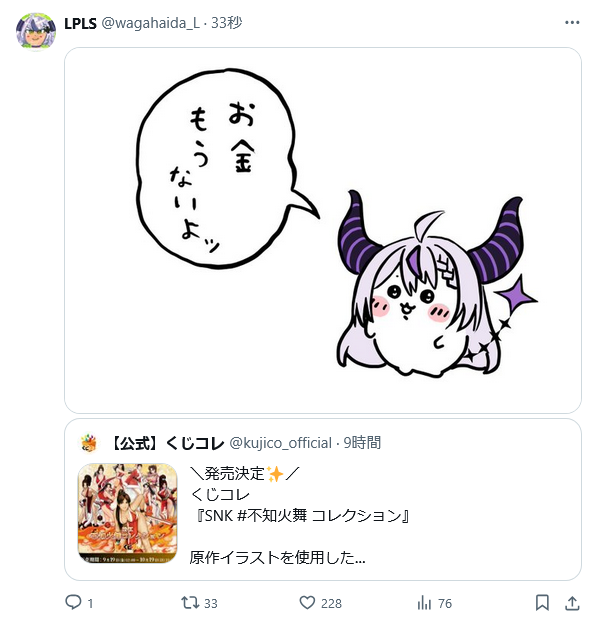
Task: Click the 228 likes count
Action: [331, 603]
